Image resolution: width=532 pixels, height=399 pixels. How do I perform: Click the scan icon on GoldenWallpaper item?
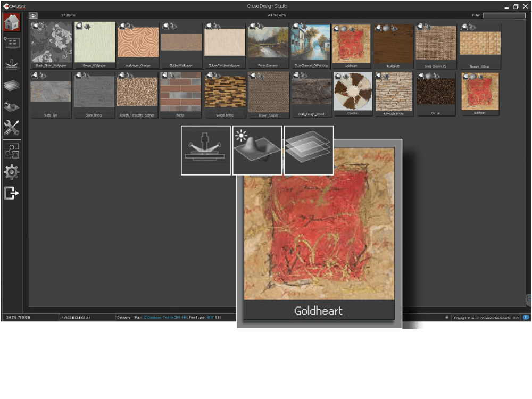coord(165,26)
